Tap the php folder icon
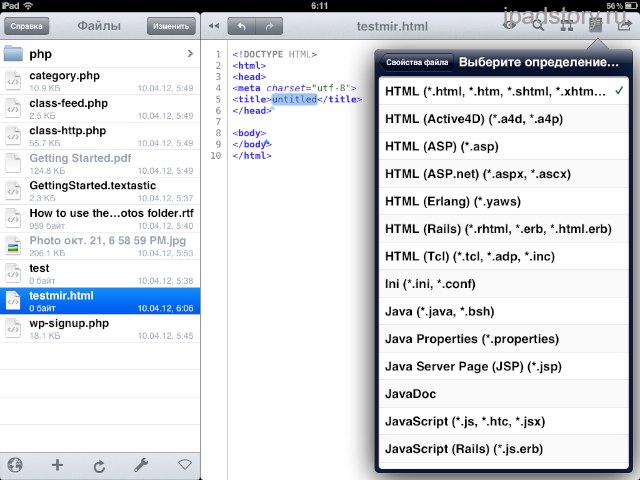This screenshot has height=480, width=640. click(13, 53)
